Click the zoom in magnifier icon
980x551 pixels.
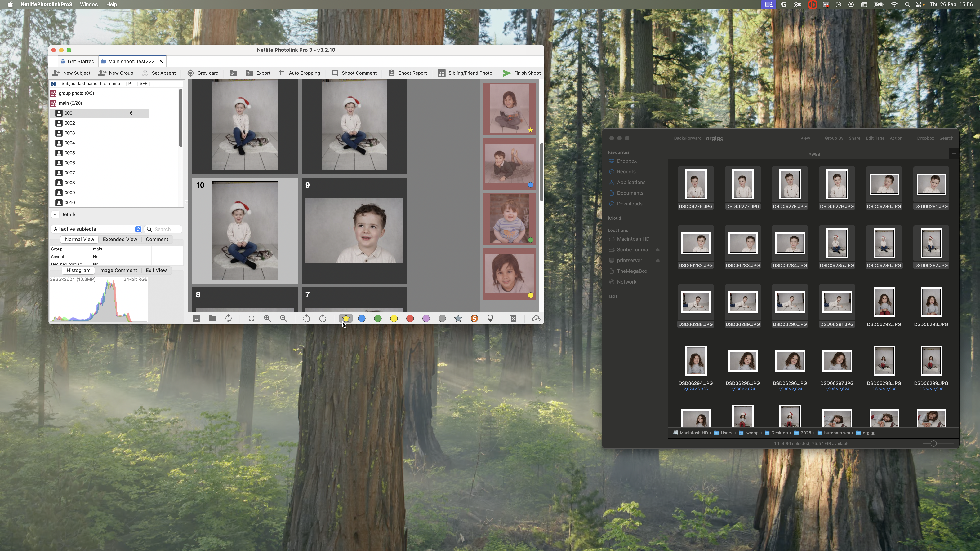(x=267, y=319)
